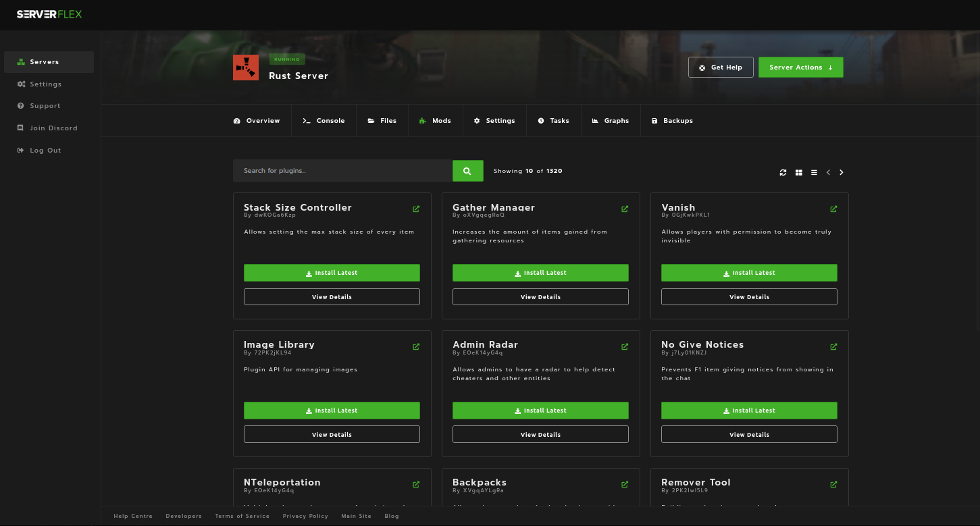The width and height of the screenshot is (980, 526).
Task: Open Admin Radar external link icon
Action: (625, 346)
